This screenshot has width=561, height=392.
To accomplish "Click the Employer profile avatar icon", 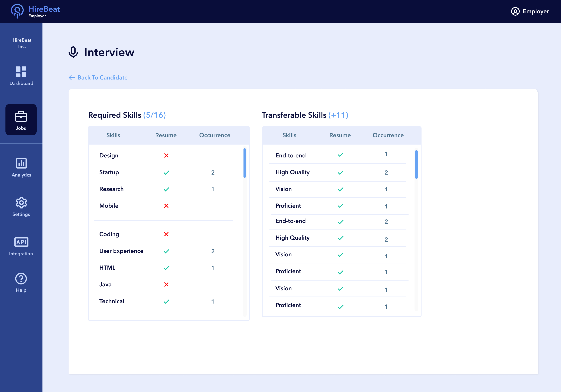I will tap(515, 11).
